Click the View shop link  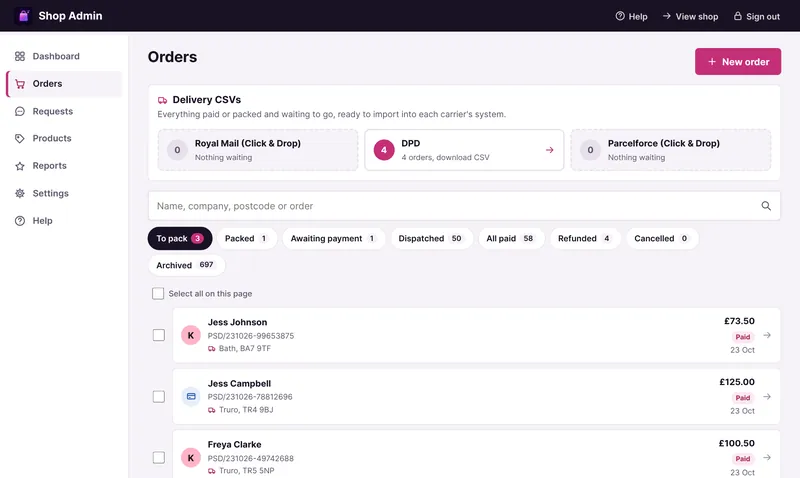pyautogui.click(x=690, y=16)
